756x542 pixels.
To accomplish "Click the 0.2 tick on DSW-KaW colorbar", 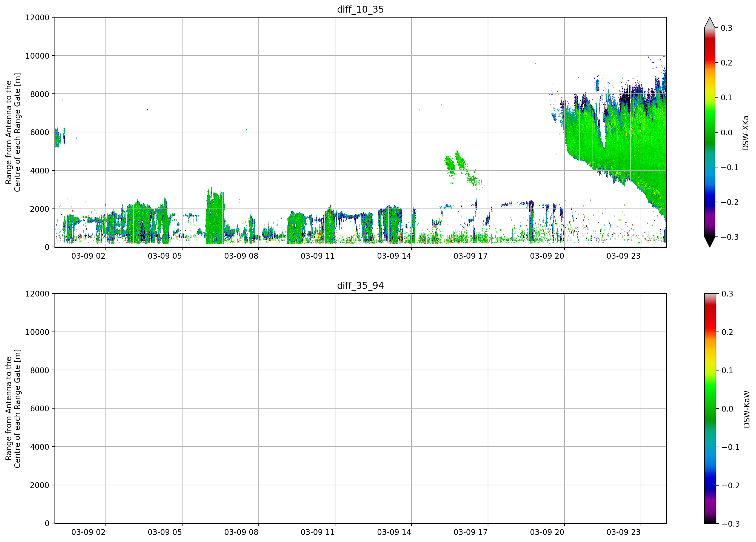I will click(727, 332).
